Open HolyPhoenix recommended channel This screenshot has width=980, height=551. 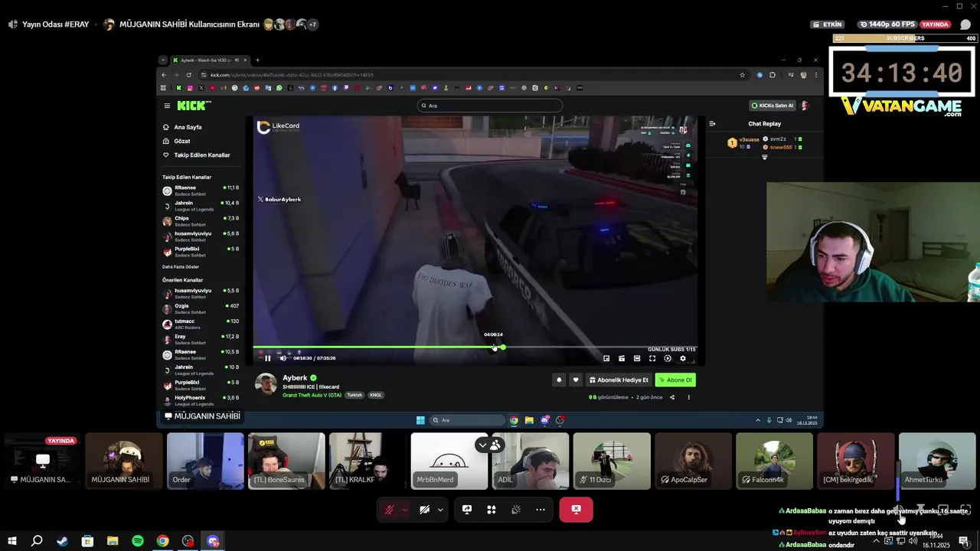coord(201,400)
